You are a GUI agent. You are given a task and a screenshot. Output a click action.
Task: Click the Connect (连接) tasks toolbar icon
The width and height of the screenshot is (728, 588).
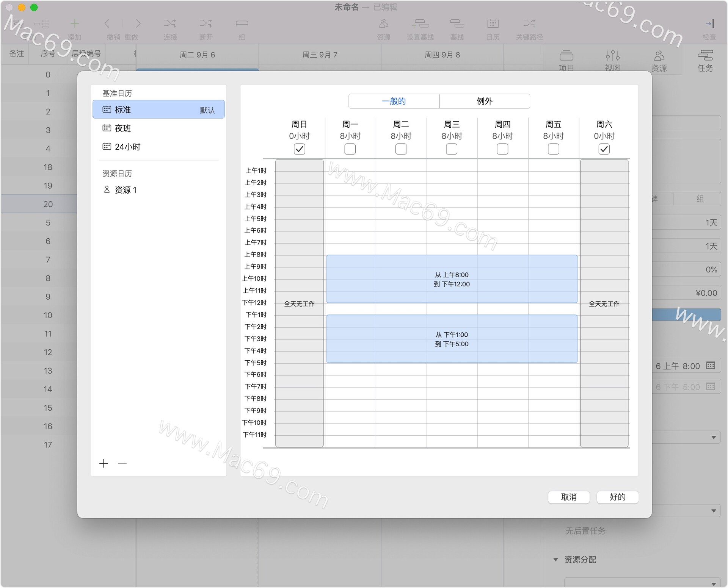(x=170, y=24)
